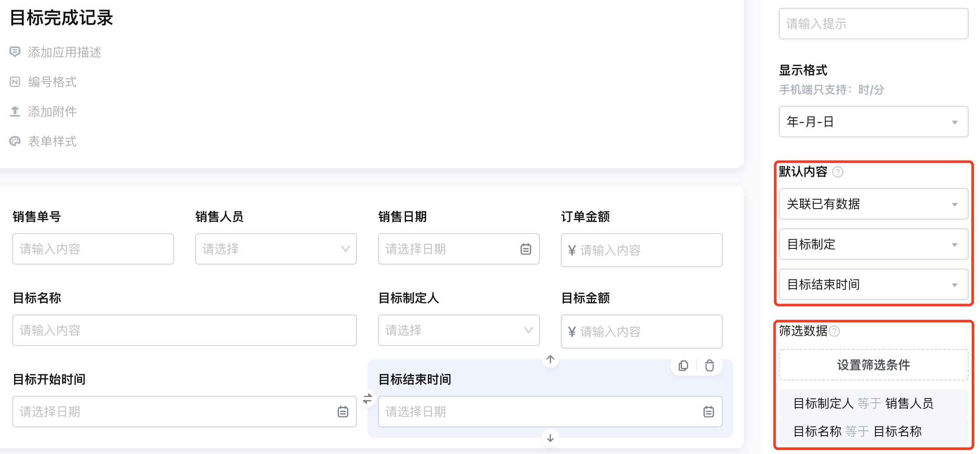Click the swap fields icon between date fields
980x454 pixels.
tap(367, 398)
